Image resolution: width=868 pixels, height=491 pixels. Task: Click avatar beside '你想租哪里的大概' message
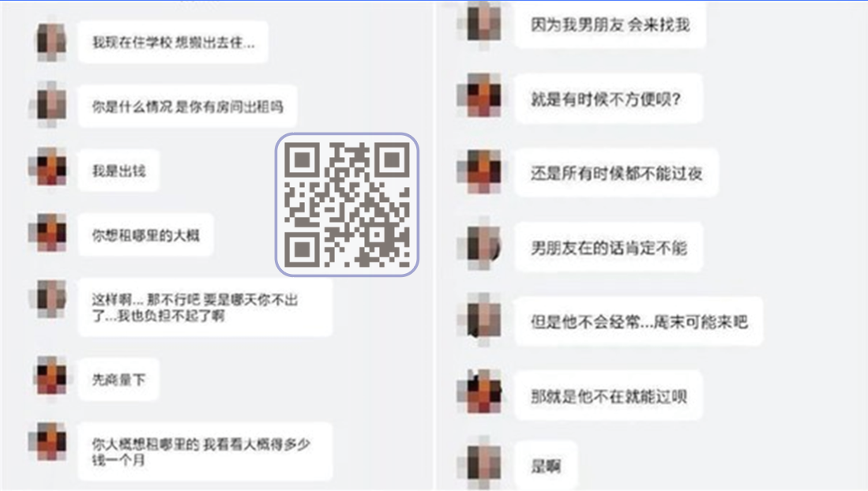coord(51,234)
